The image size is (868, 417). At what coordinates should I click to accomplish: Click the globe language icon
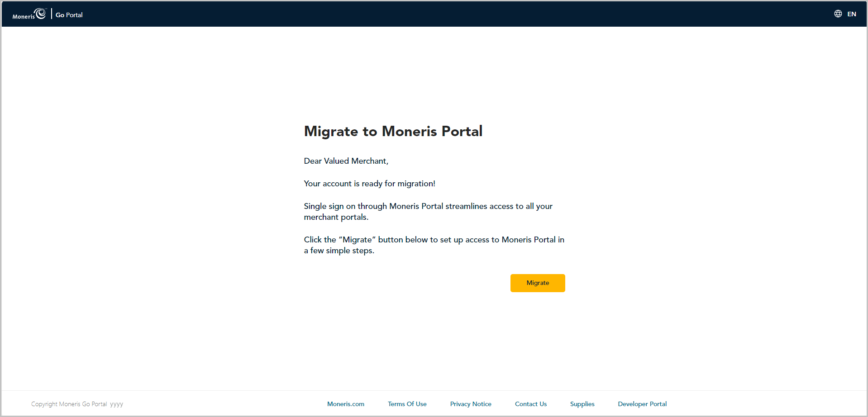pos(838,14)
